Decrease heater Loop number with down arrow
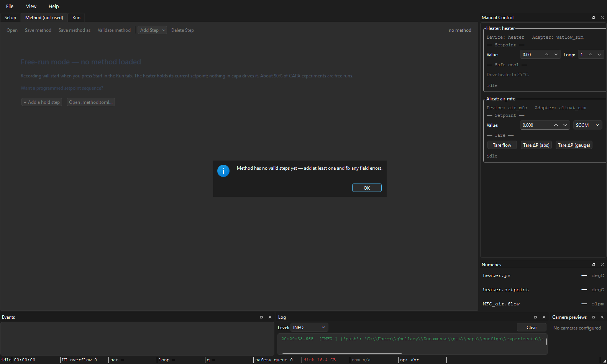 [x=599, y=55]
